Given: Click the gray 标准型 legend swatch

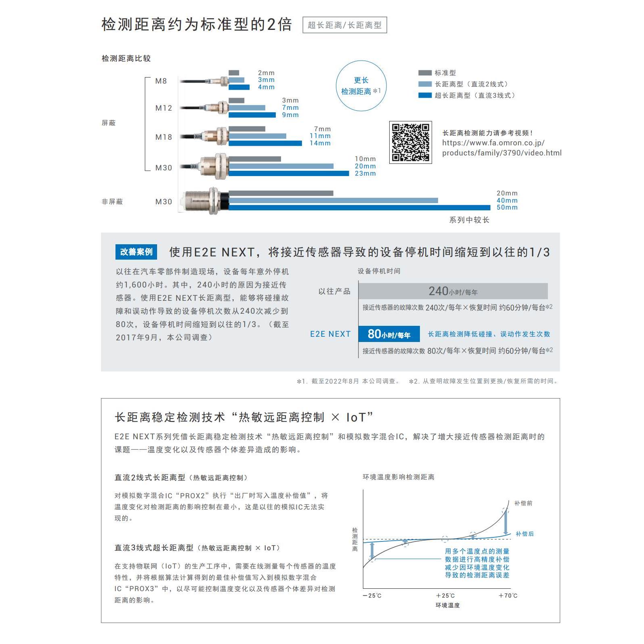Looking at the screenshot, I should click(425, 73).
